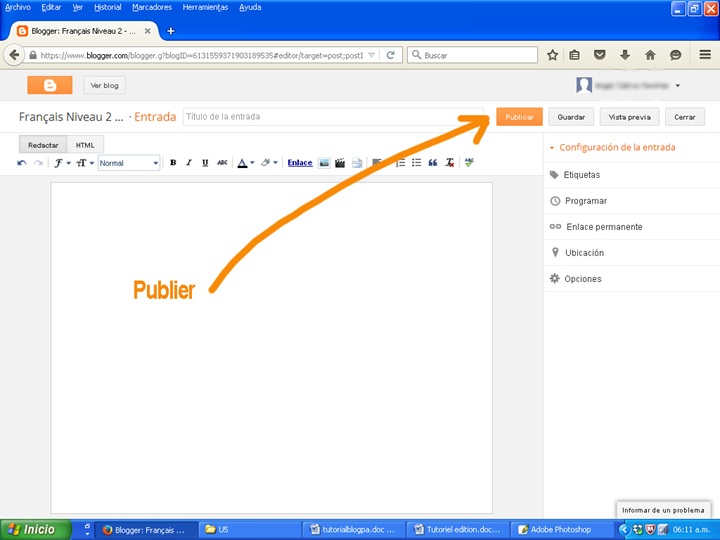Toggle bold formatting

173,163
